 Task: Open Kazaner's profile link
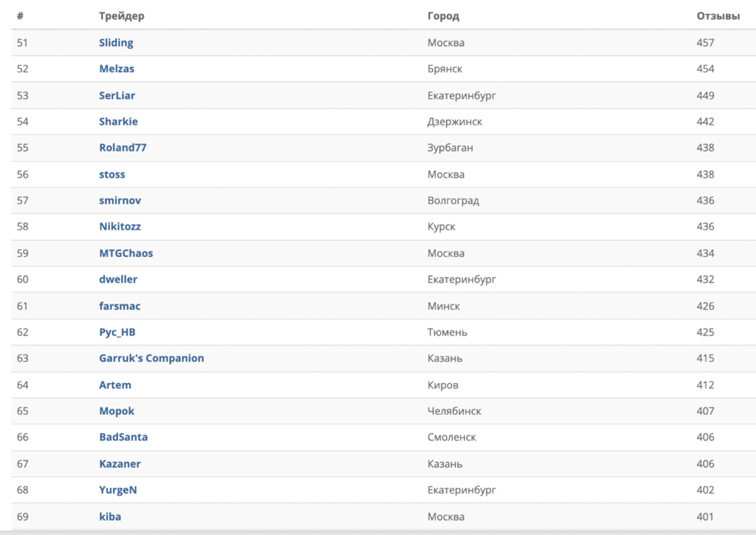(x=119, y=464)
